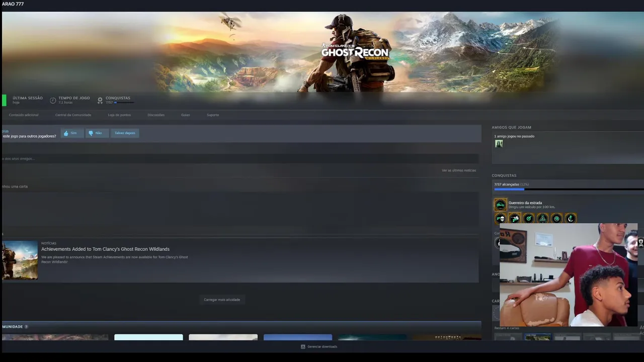The height and width of the screenshot is (362, 644).
Task: Open the Achievements Added news article title
Action: (x=105, y=249)
